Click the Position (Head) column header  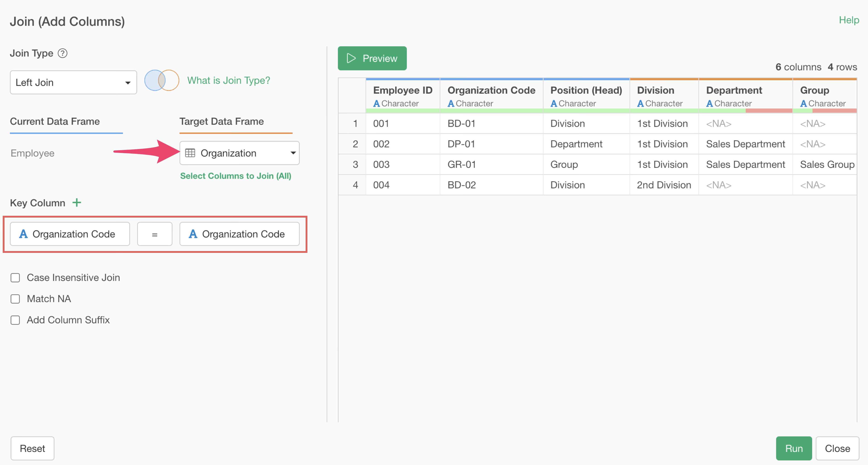click(x=586, y=96)
